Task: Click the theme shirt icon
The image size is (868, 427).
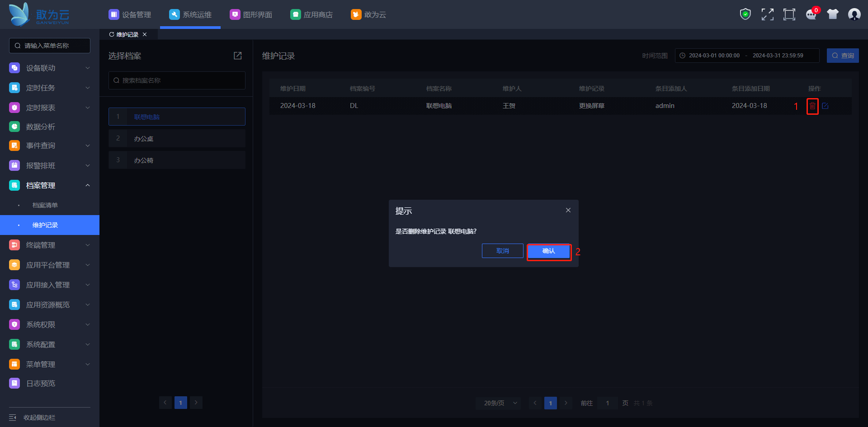Action: (832, 14)
